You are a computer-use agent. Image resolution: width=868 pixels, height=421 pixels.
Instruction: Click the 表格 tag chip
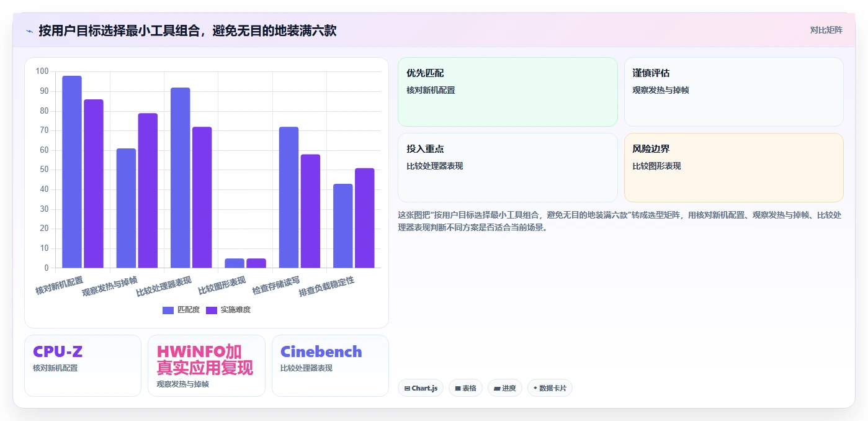point(465,388)
